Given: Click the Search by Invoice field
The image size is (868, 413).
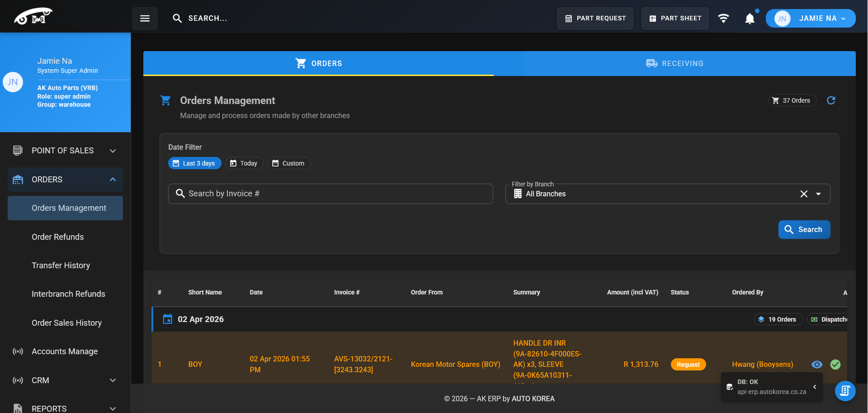Looking at the screenshot, I should [330, 194].
